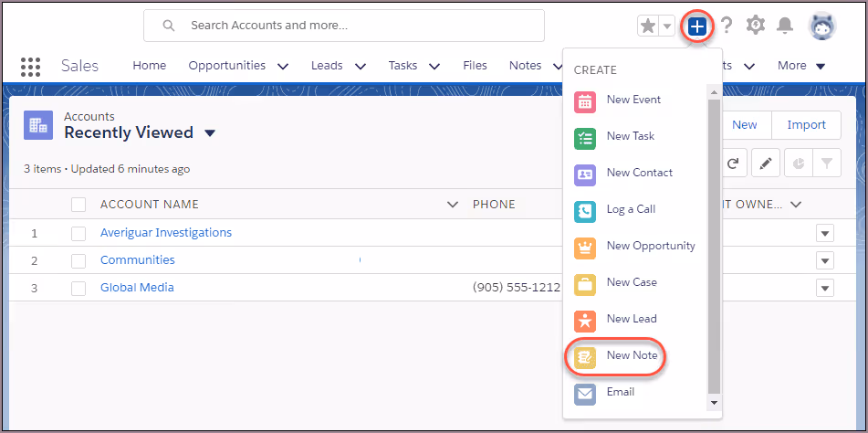Open the user profile avatar
Screen dimensions: 868x433
(x=822, y=26)
